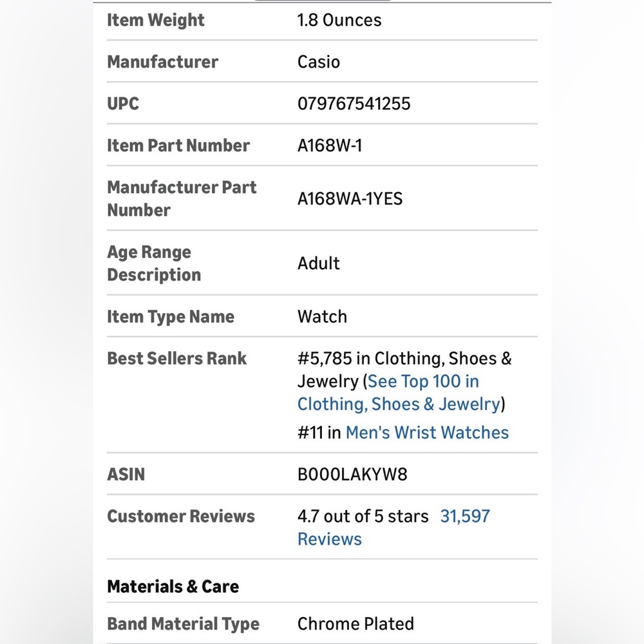This screenshot has height=644, width=644.
Task: Click the Adult age range value
Action: [319, 263]
